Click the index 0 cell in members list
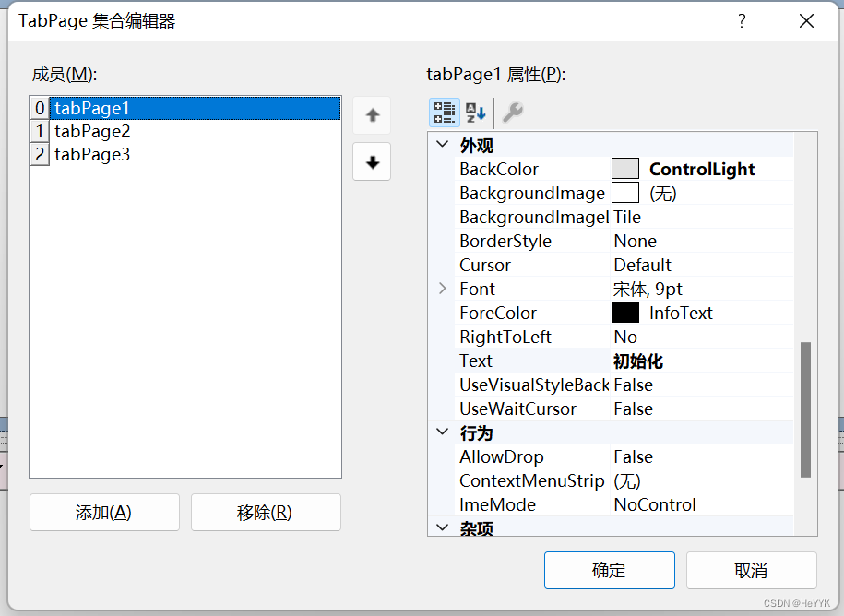844x616 pixels. (x=40, y=108)
